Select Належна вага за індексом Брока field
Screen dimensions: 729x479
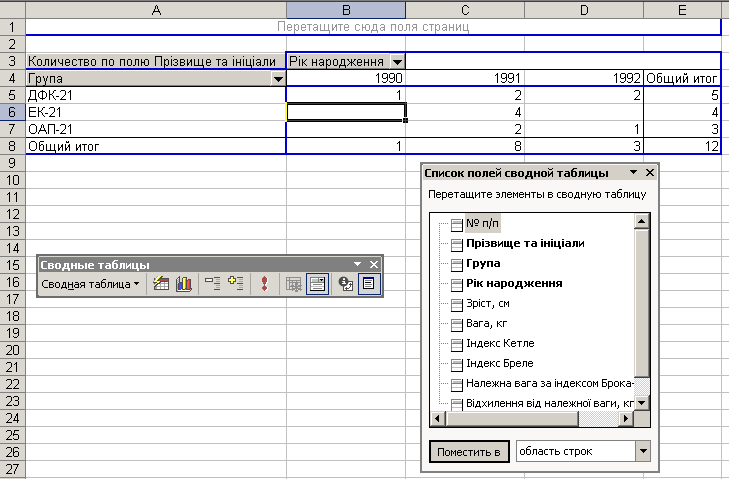[550, 383]
